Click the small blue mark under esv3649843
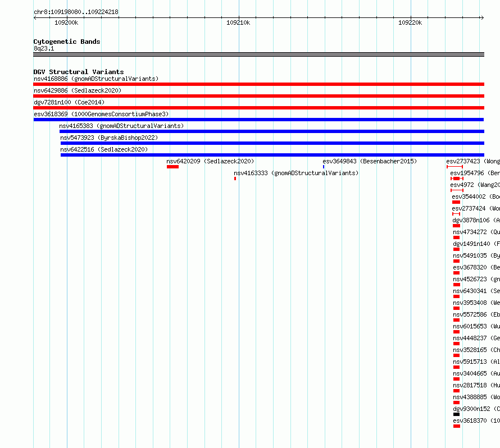 coord(324,167)
